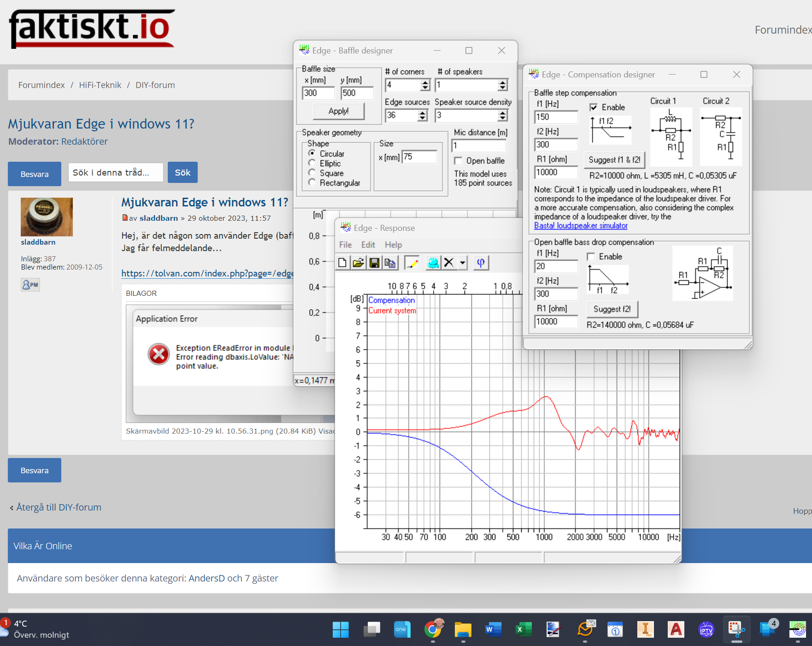Image resolution: width=812 pixels, height=646 pixels.
Task: Open the Edit menu in Response window
Action: point(368,245)
